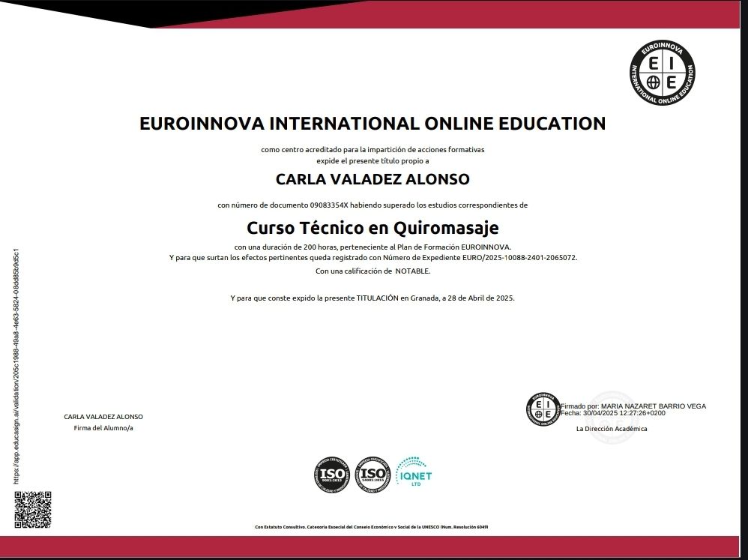Click the small Euroinnova seal beside the signature
Image resolution: width=748 pixels, height=560 pixels.
543,409
